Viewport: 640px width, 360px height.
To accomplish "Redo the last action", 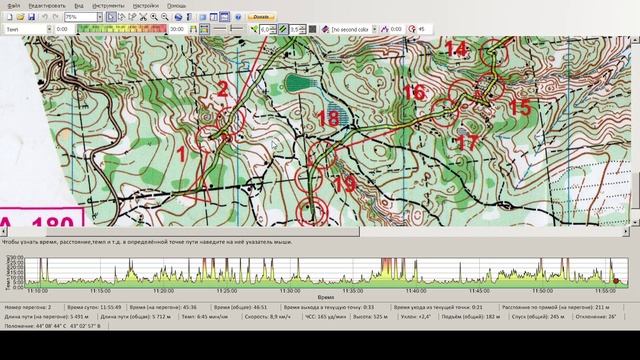I will (x=56, y=17).
